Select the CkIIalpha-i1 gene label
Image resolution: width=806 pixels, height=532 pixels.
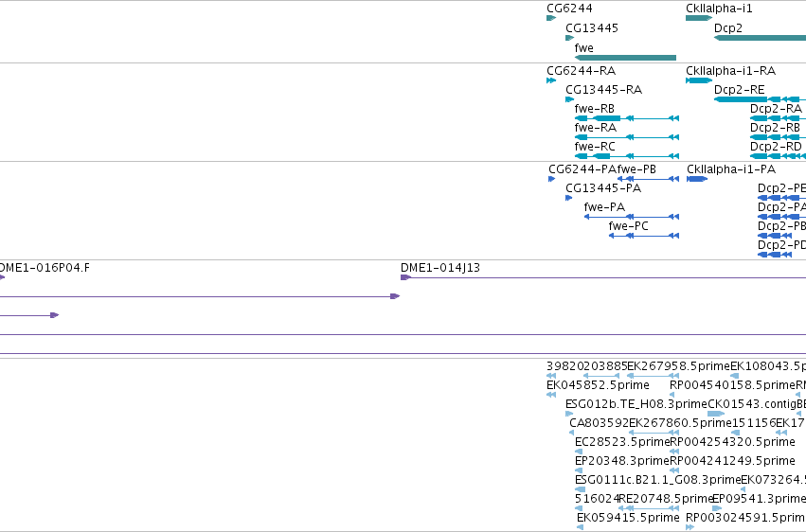pyautogui.click(x=719, y=9)
